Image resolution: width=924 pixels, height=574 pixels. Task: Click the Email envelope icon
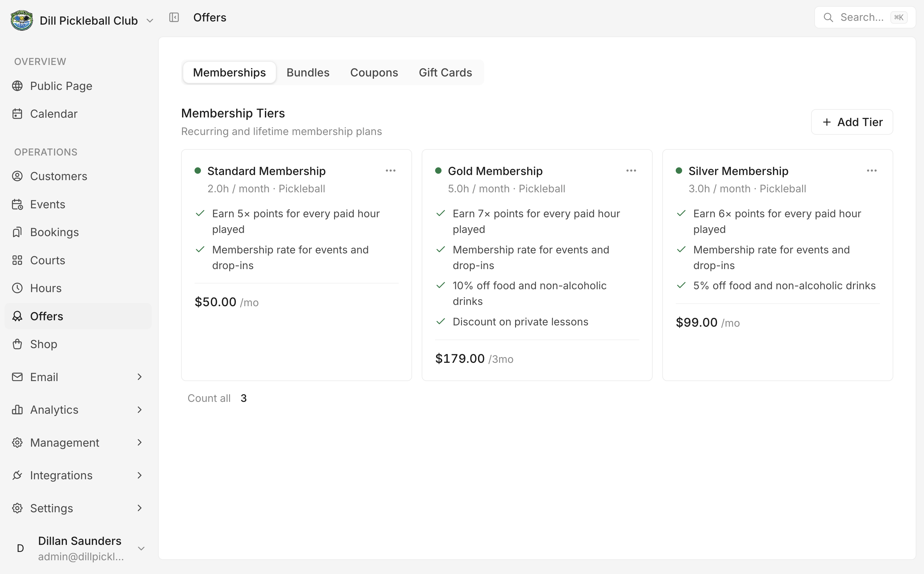[17, 377]
